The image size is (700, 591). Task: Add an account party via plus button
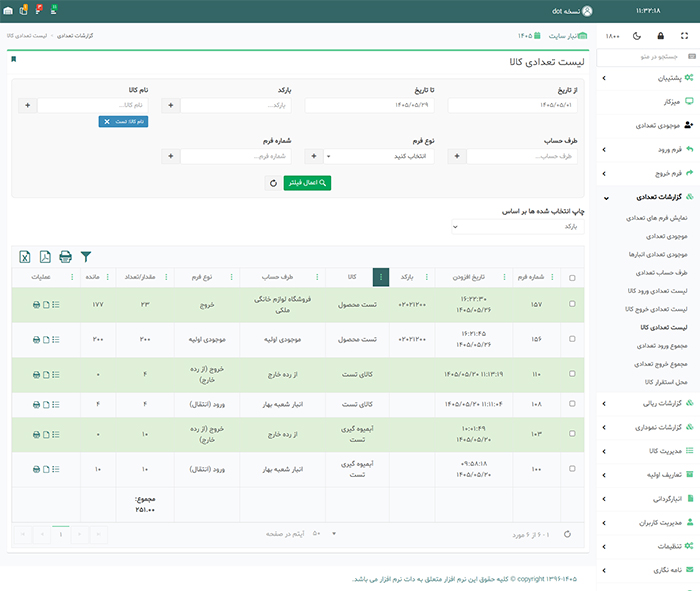tap(457, 156)
